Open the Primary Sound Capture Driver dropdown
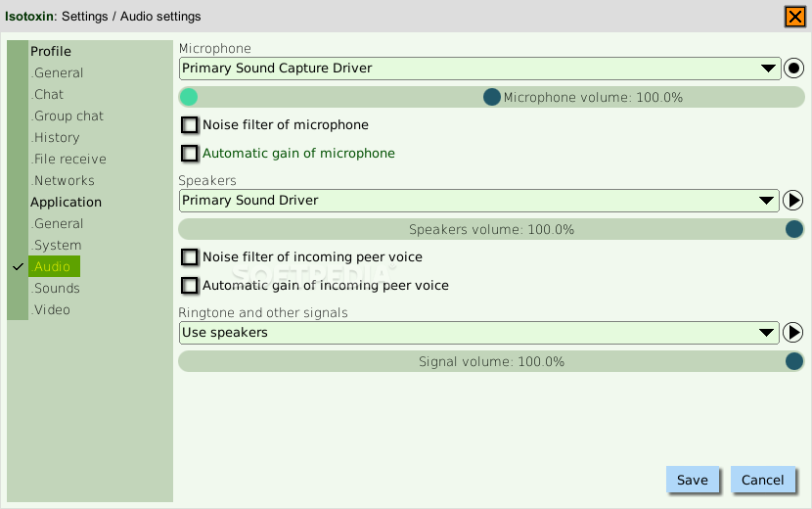Viewport: 812px width, 509px height. 479,69
